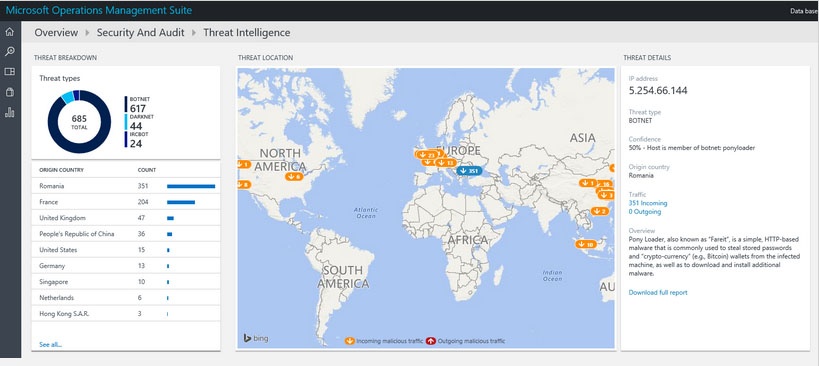The height and width of the screenshot is (366, 819).
Task: Select the orange 1 marker in central China
Action: point(588,183)
